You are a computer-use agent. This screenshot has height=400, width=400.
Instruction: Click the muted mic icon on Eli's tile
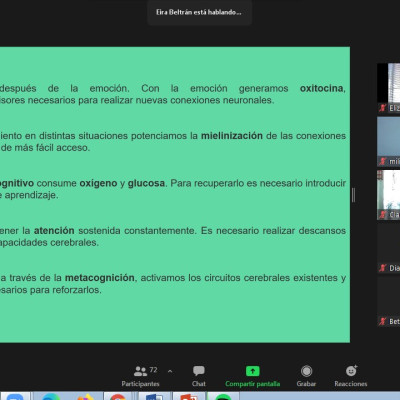click(x=382, y=108)
